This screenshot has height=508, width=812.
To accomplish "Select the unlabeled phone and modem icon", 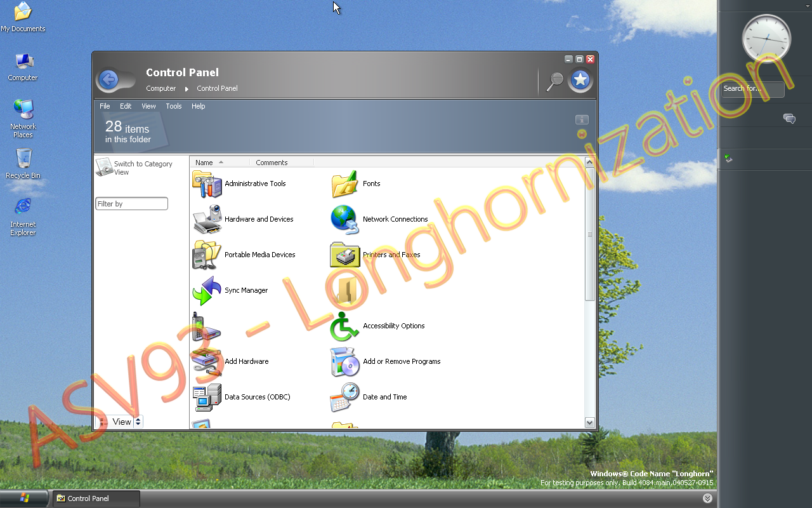I will coord(207,326).
